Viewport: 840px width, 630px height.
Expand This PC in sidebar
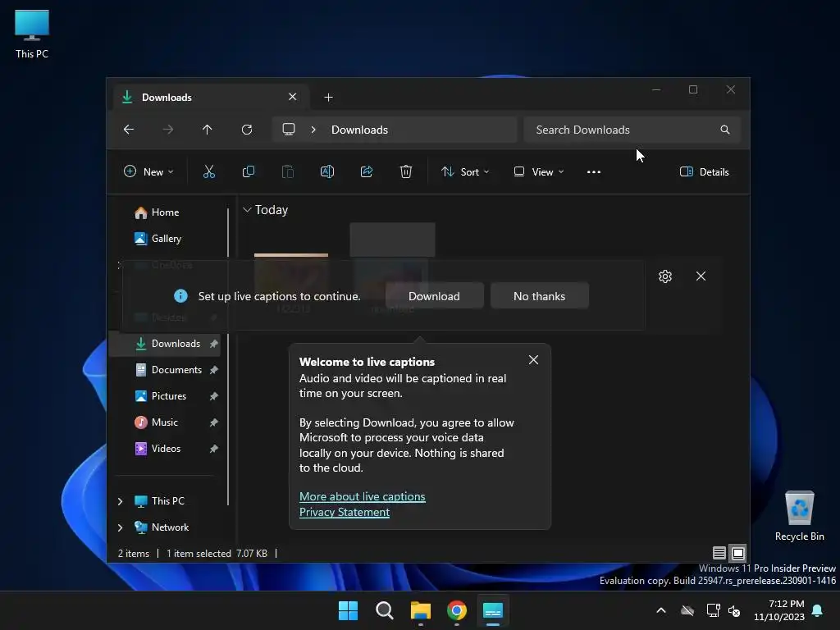tap(120, 501)
